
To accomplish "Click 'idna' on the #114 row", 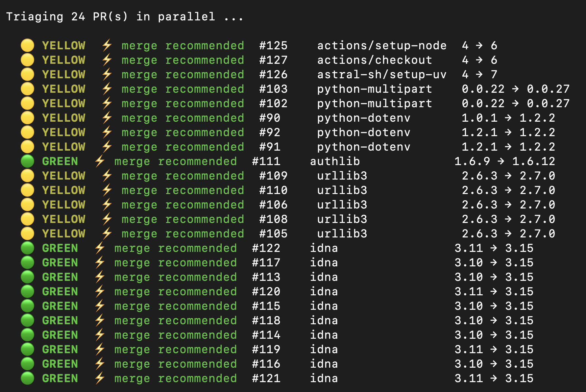I will [x=324, y=335].
